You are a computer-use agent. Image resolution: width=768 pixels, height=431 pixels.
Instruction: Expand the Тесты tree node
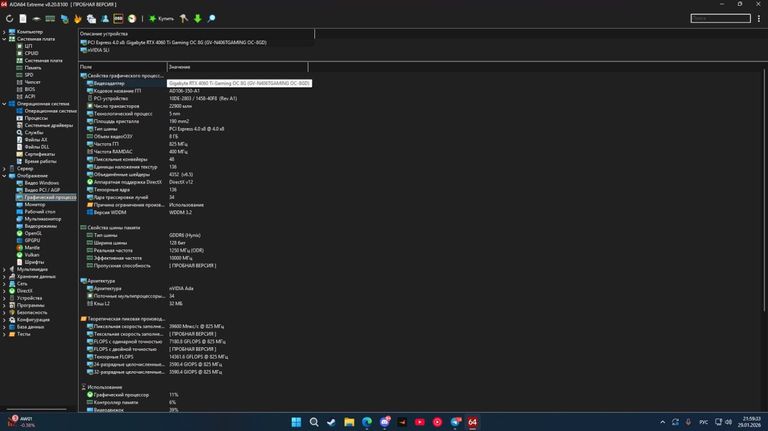click(4, 334)
